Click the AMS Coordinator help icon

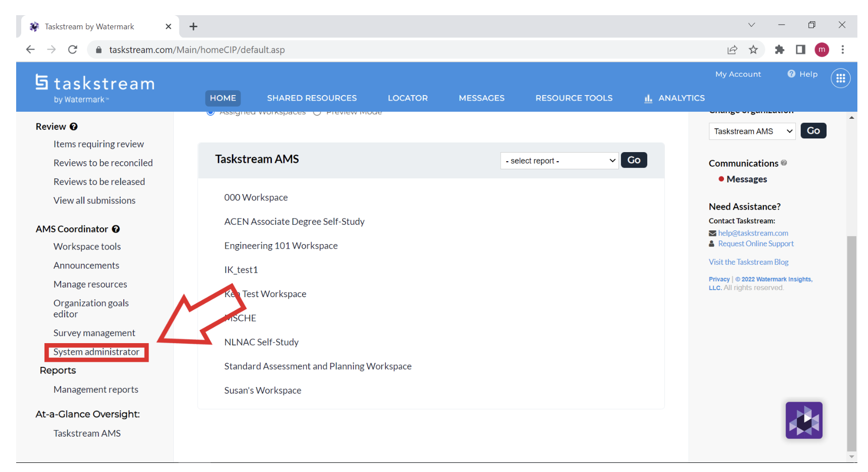116,229
